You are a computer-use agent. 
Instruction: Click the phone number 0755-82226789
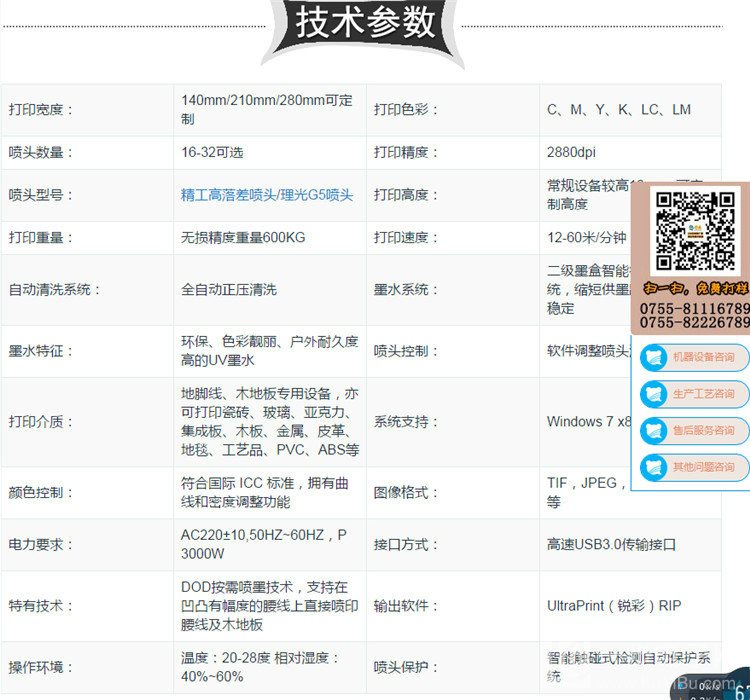(694, 323)
